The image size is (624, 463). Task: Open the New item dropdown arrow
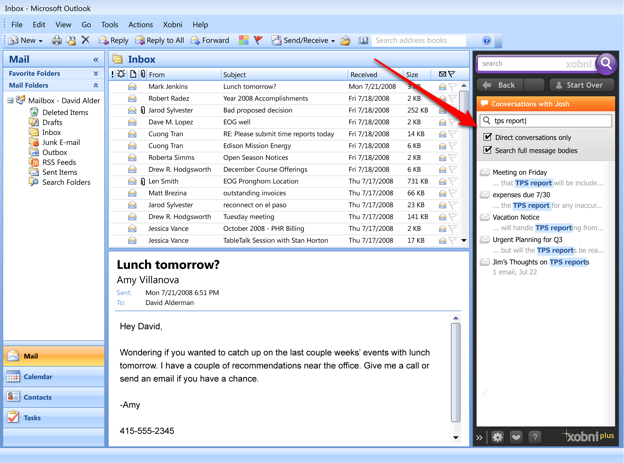(x=41, y=41)
